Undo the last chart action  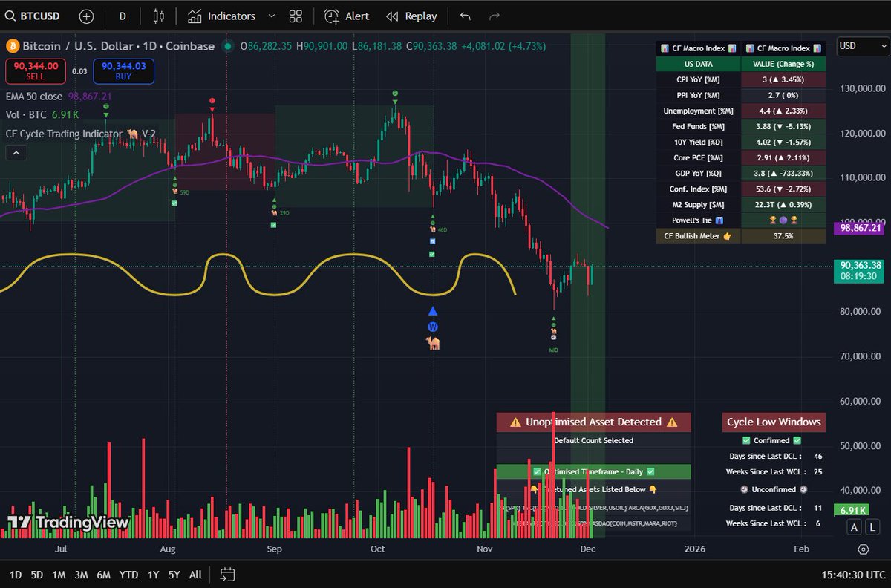465,16
